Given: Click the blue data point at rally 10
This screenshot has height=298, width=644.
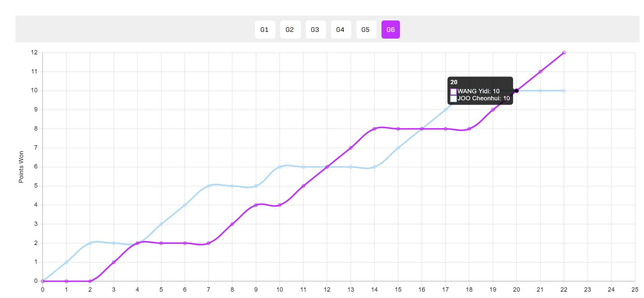Looking at the screenshot, I should [280, 167].
